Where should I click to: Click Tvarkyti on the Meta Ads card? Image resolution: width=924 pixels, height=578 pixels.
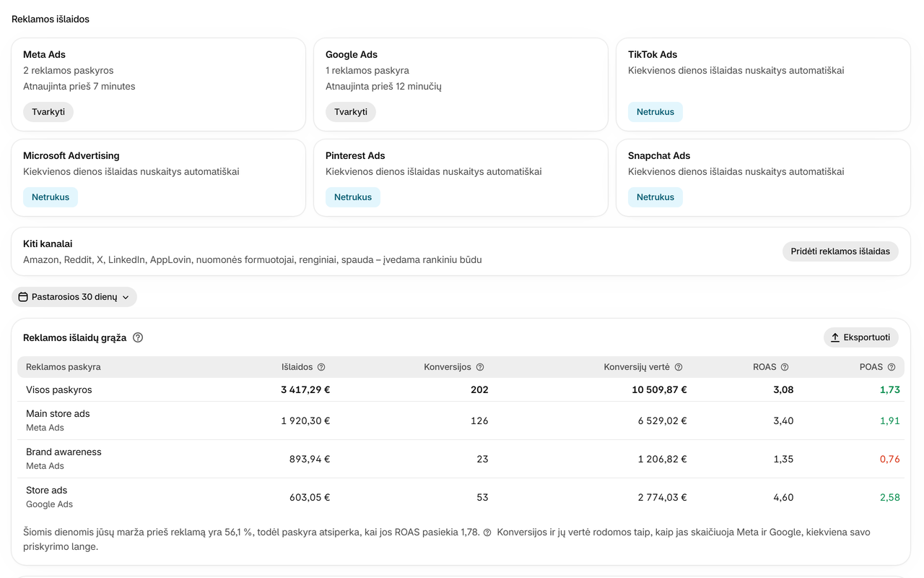(48, 112)
